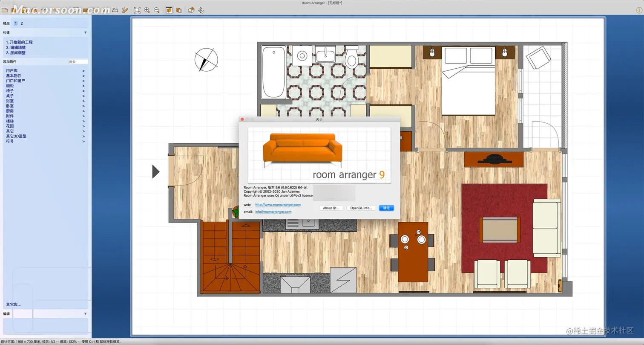The height and width of the screenshot is (345, 644).
Task: Select the coffee table on the rug
Action: click(x=500, y=229)
